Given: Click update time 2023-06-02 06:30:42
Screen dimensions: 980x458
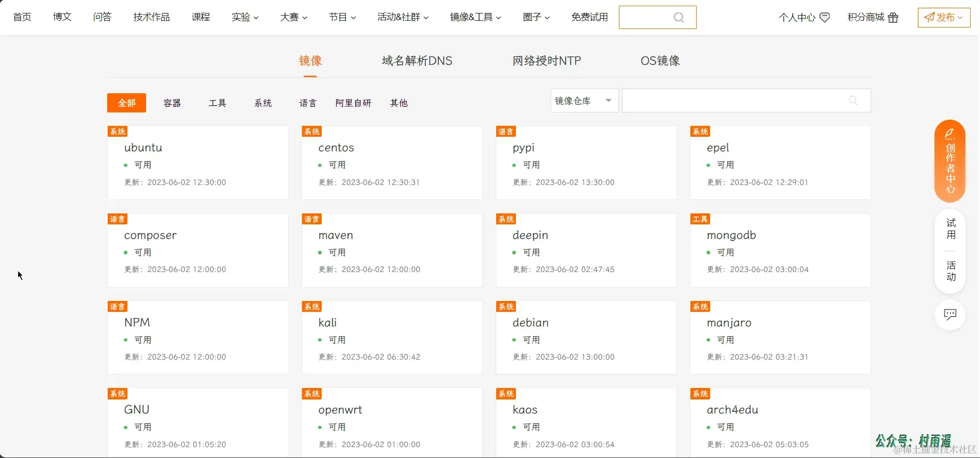Looking at the screenshot, I should (381, 357).
